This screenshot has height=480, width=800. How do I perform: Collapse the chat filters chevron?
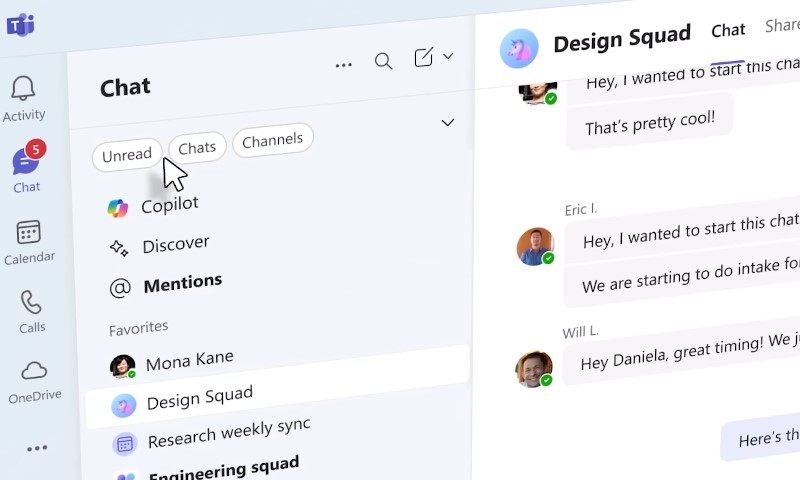(448, 123)
